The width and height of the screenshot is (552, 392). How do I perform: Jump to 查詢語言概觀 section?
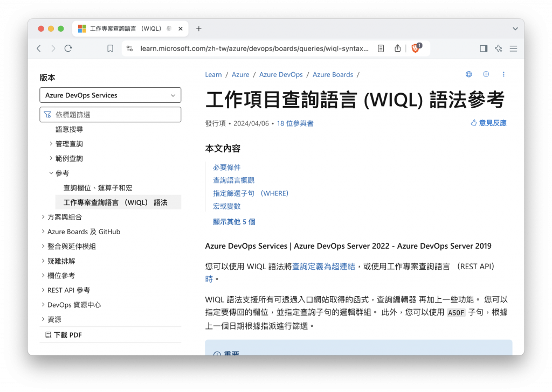234,180
